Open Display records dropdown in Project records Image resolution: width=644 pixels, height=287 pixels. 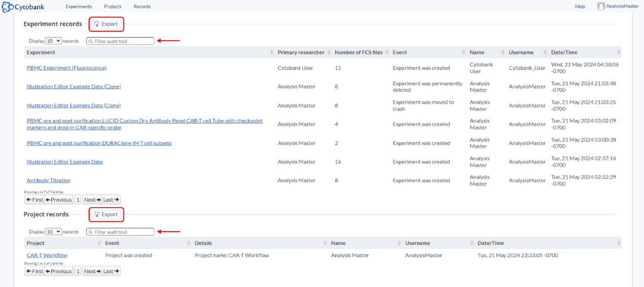(54, 232)
